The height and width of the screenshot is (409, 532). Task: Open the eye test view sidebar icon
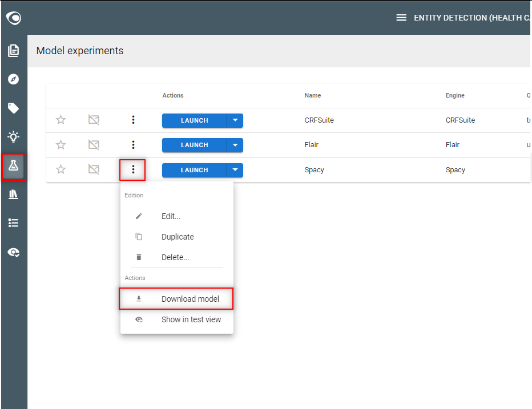[14, 252]
